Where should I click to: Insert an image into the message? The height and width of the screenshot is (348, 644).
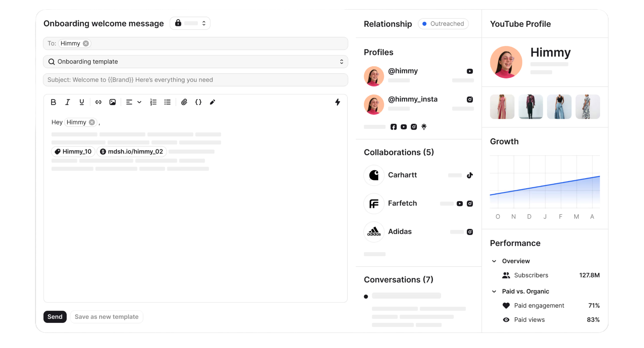pos(113,102)
